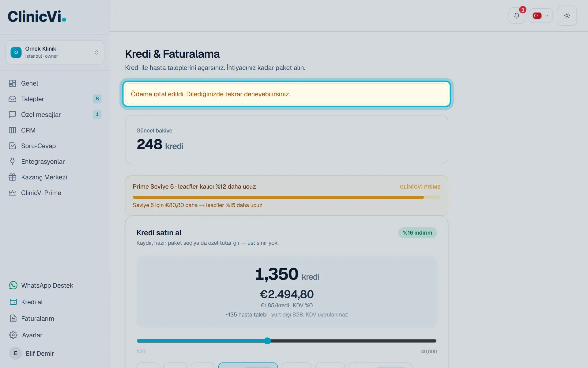This screenshot has width=588, height=368.
Task: Click the Özel mesajlar chat icon
Action: [x=12, y=115]
